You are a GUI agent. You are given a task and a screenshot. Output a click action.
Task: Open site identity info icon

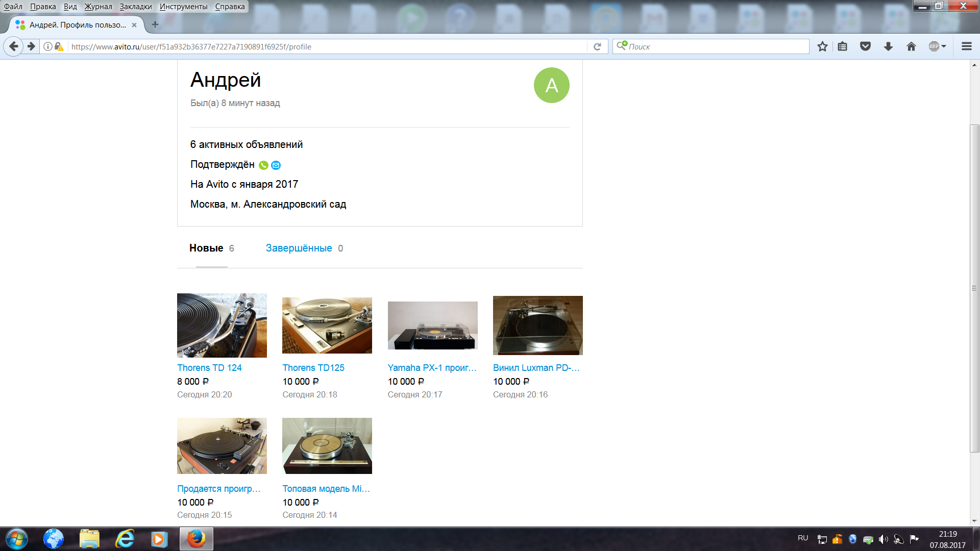point(47,46)
